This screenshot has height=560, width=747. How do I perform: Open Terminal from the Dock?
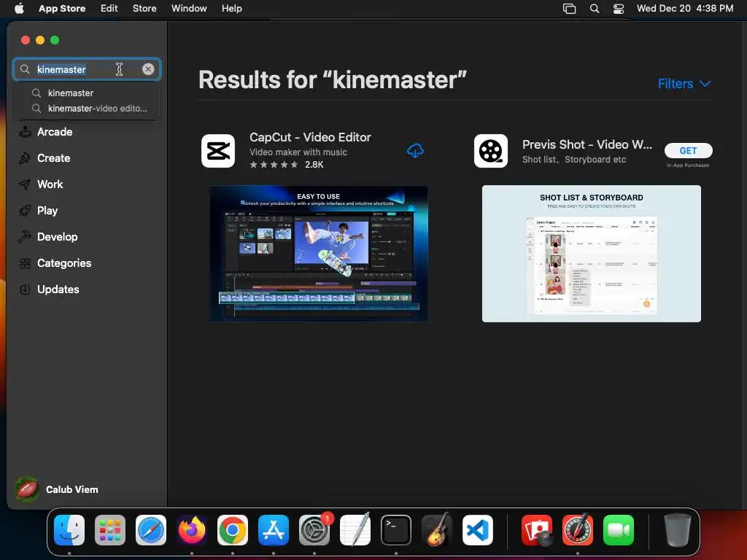(396, 530)
